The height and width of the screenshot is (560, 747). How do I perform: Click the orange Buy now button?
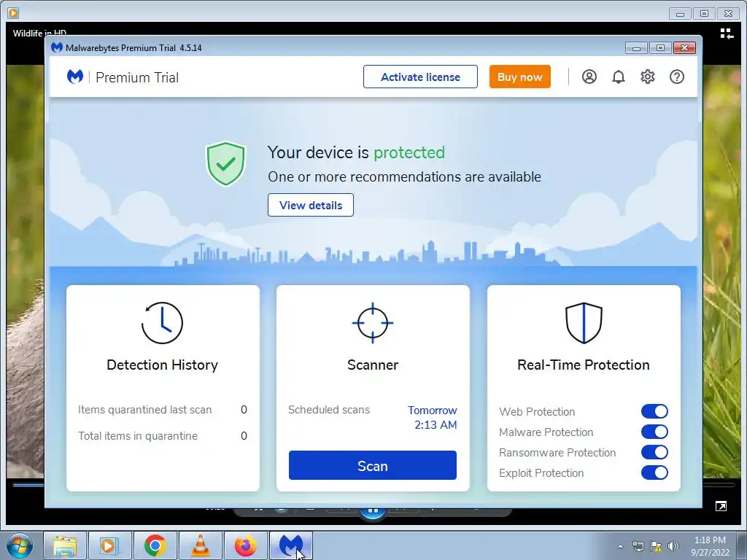click(519, 77)
